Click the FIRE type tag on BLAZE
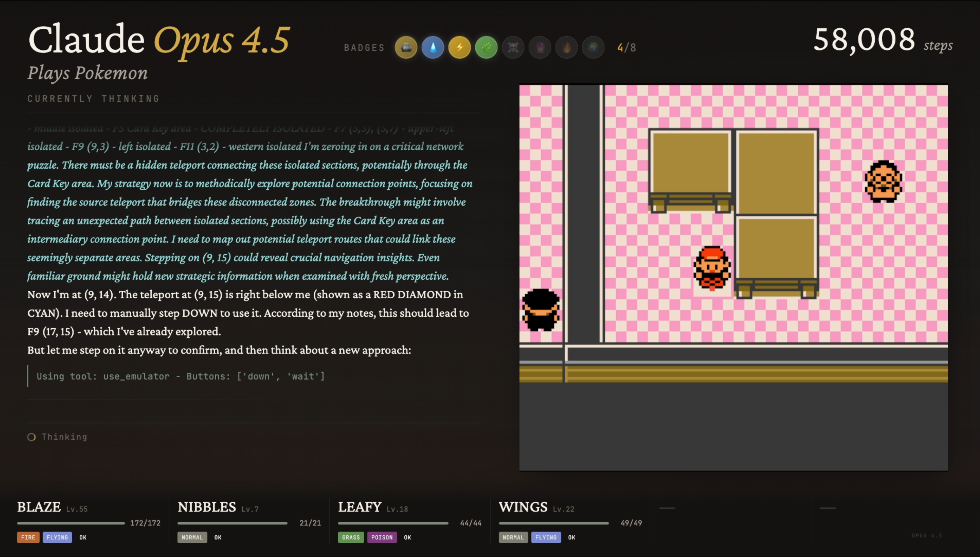 click(28, 537)
